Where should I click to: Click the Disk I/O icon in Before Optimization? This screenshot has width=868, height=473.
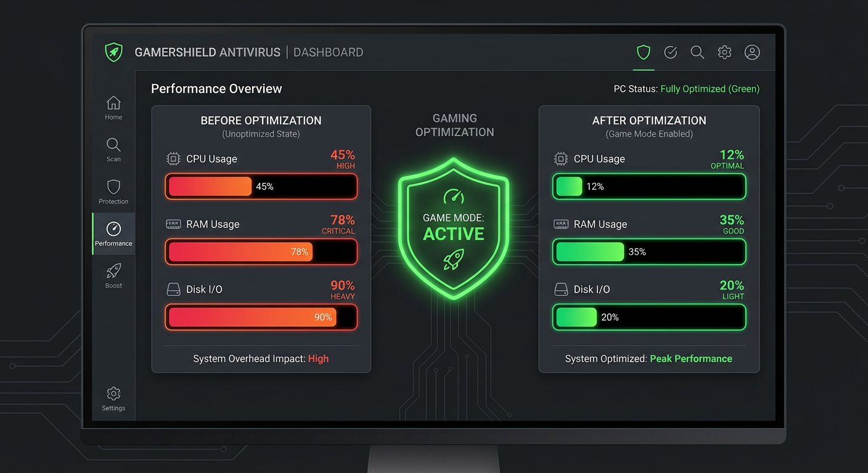point(173,289)
